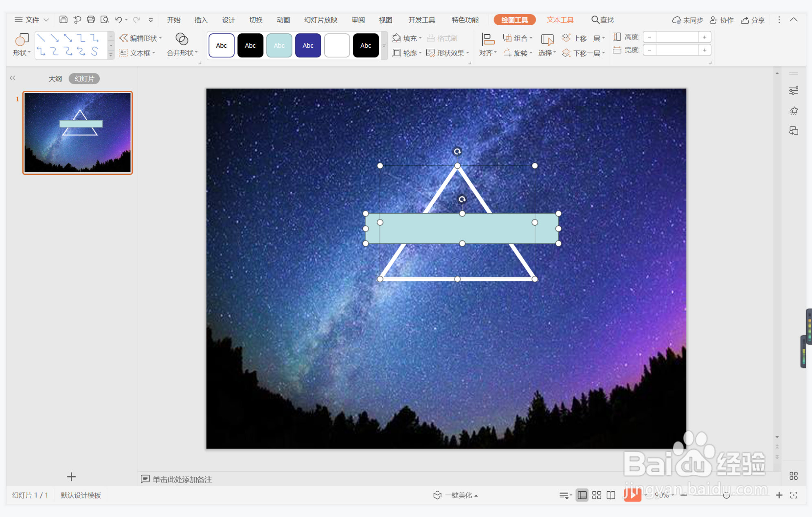Expand the 填充 fill dropdown
This screenshot has width=812, height=517.
click(x=421, y=38)
